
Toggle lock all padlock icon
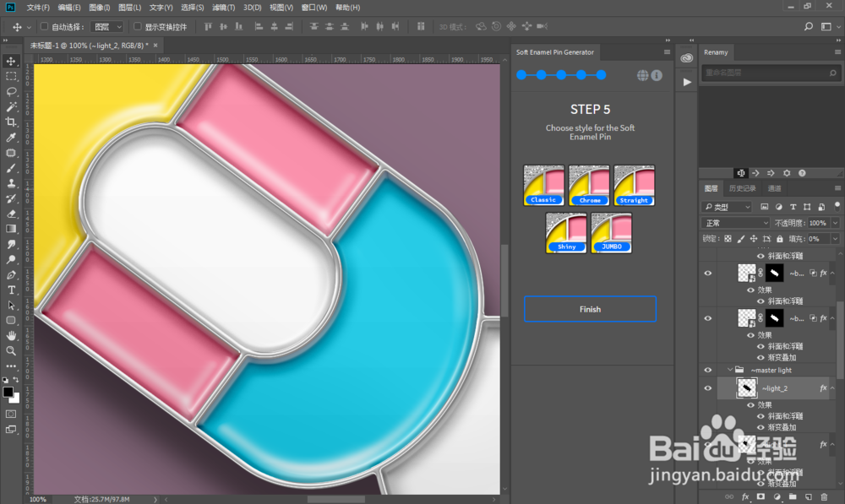tap(780, 239)
